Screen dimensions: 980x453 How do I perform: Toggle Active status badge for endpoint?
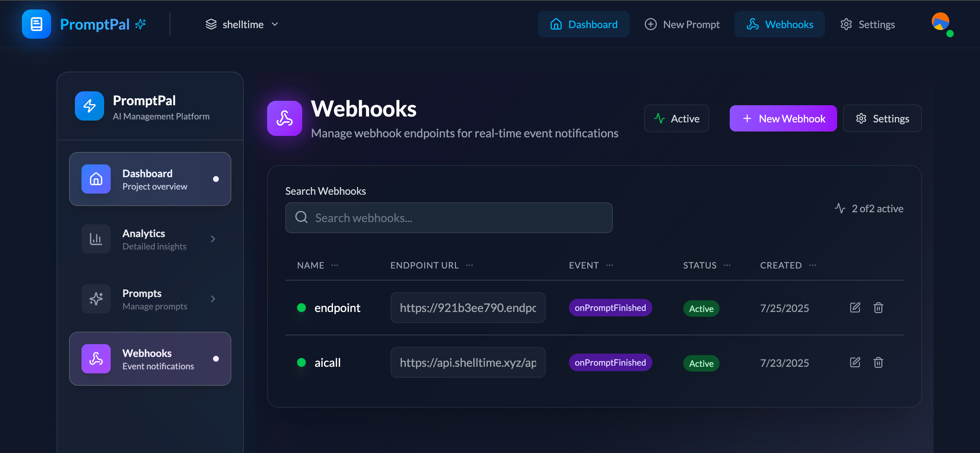701,308
